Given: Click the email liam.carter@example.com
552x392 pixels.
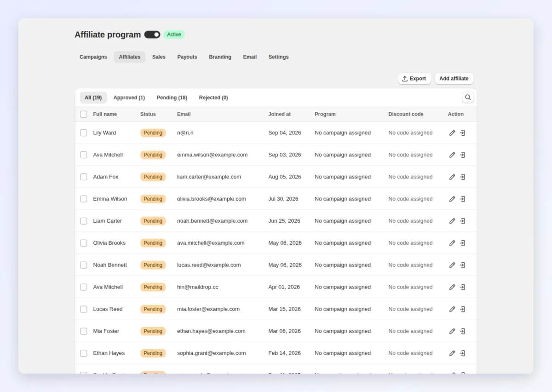Looking at the screenshot, I should 209,177.
